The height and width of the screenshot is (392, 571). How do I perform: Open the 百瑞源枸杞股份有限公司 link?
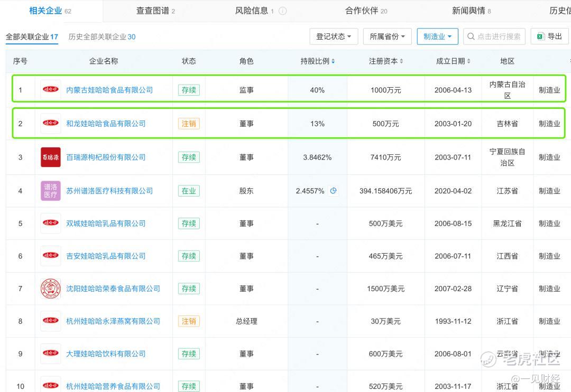[x=106, y=157]
